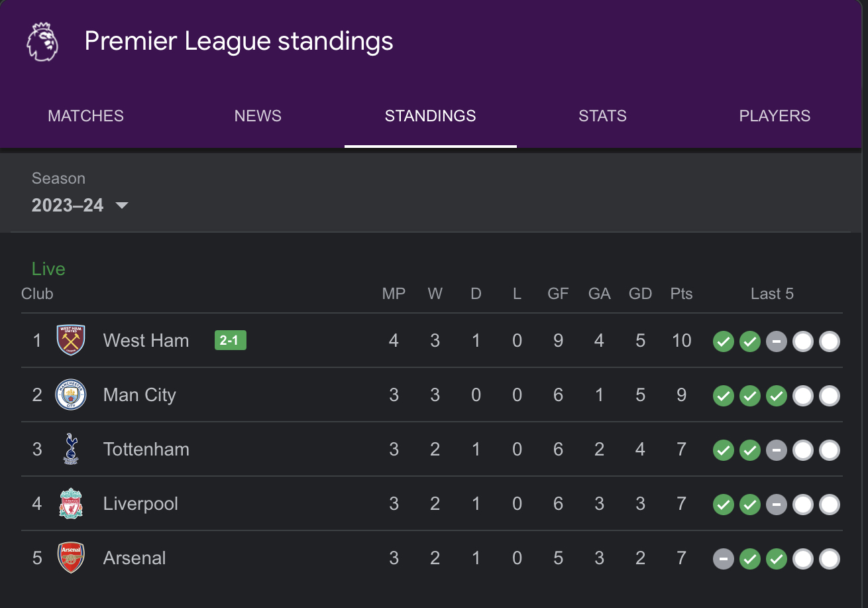The image size is (868, 608).
Task: Click Man City's third green win icon
Action: 777,396
